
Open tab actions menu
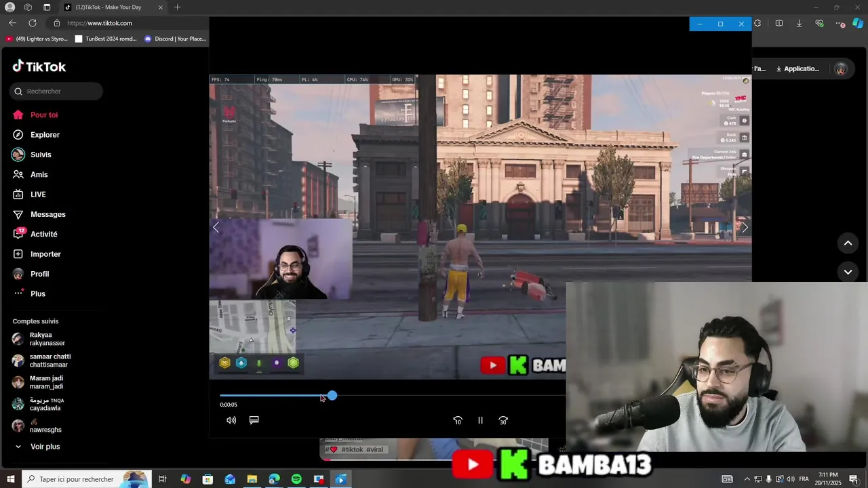[x=47, y=7]
